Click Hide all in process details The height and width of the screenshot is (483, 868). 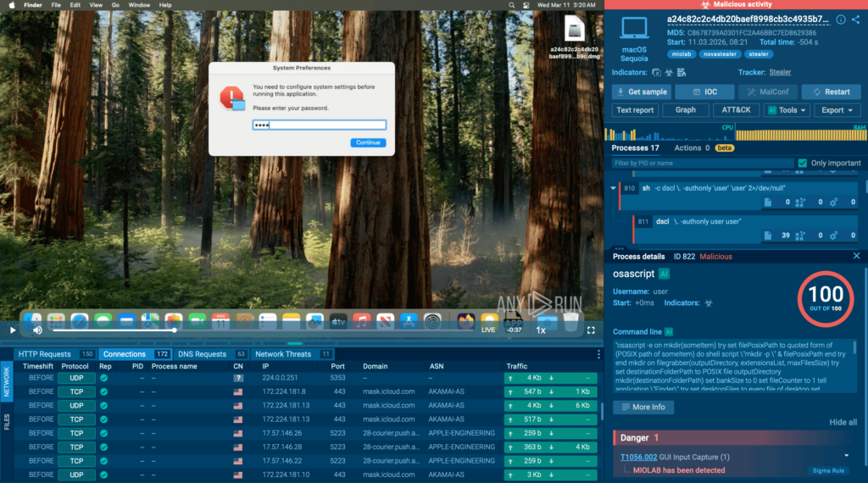click(843, 422)
